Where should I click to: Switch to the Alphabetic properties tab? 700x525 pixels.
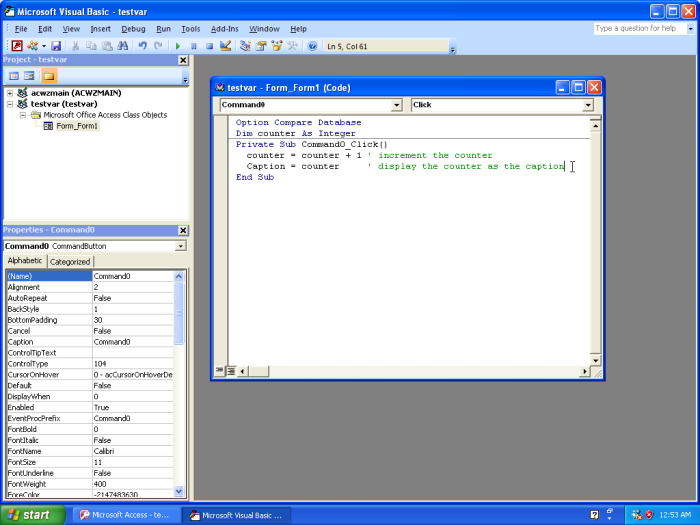click(x=25, y=261)
